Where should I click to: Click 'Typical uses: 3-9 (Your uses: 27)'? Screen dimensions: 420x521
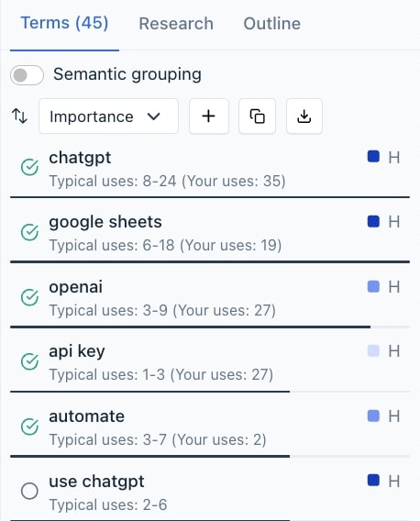(162, 311)
